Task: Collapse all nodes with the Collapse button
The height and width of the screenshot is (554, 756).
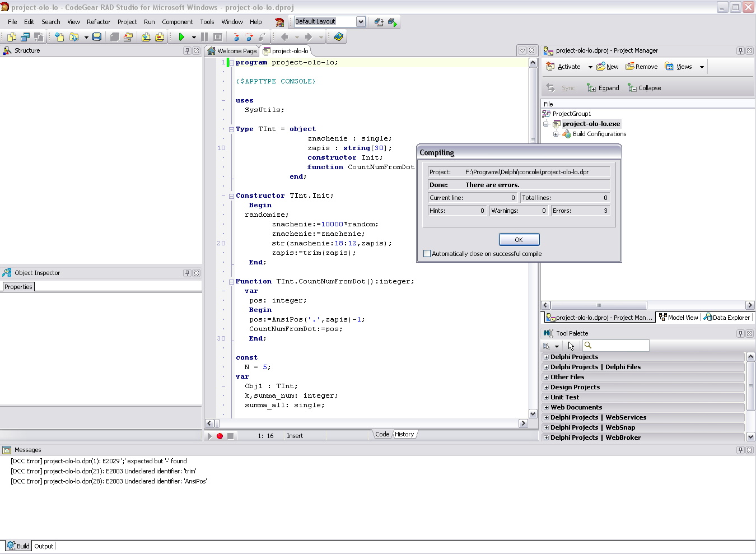Action: tap(645, 88)
